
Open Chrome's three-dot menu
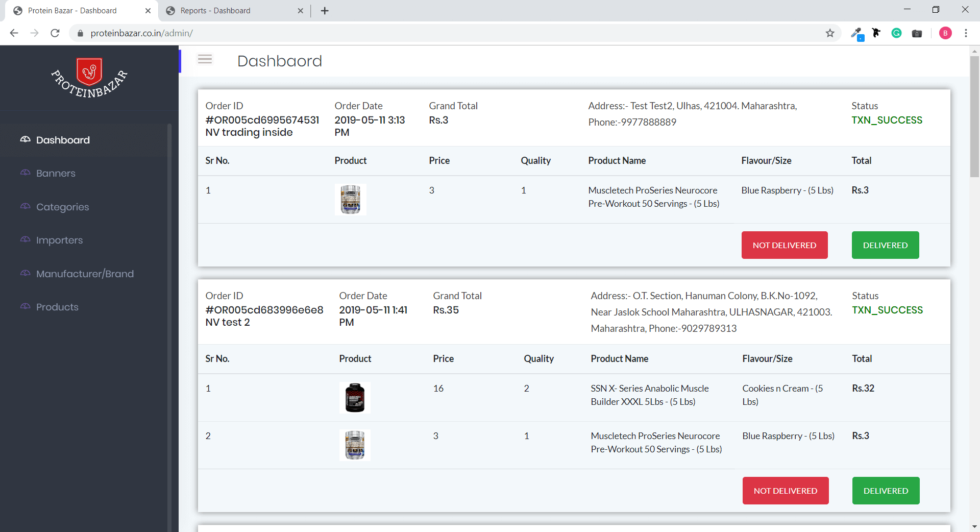pos(966,33)
